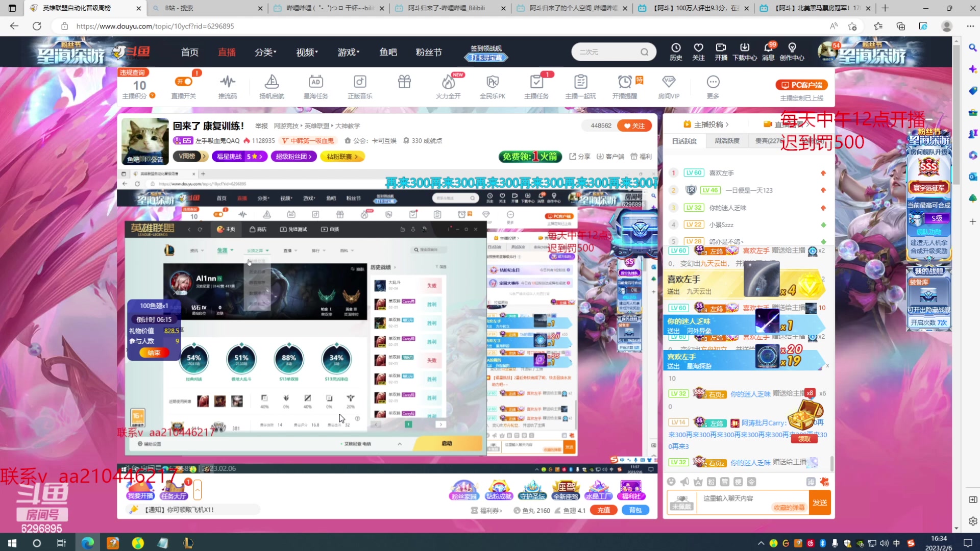Open the 开播提醒 alarm clock icon

point(625,86)
